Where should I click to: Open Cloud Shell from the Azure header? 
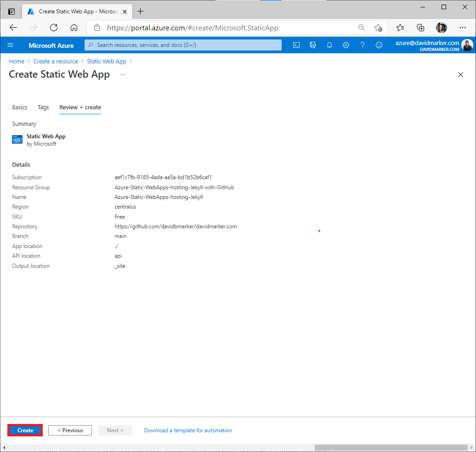296,45
